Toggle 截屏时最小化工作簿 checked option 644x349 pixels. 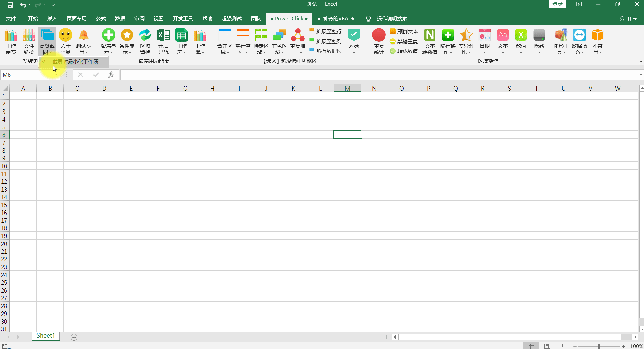[x=74, y=61]
